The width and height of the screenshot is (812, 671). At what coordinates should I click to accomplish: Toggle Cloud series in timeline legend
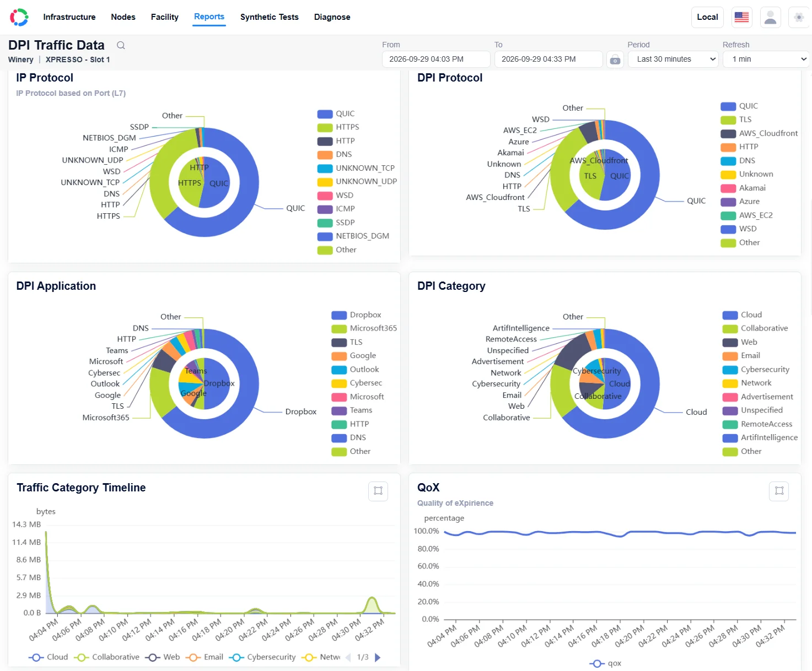click(x=48, y=657)
